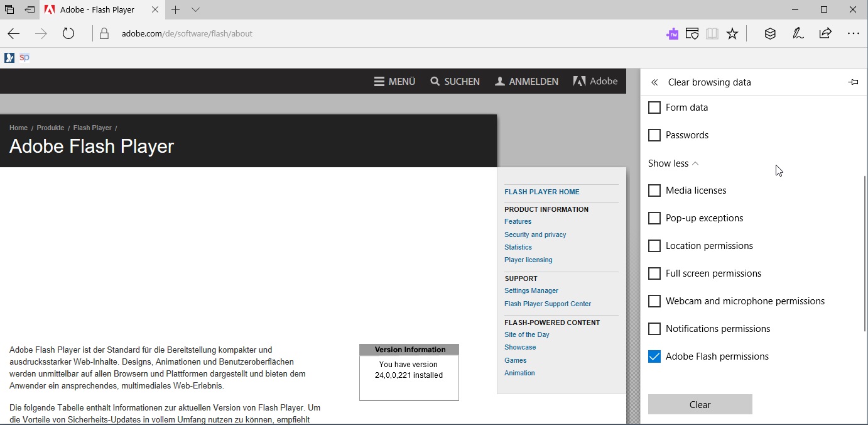Open Produkte breadcrumb link
Viewport: 868px width, 425px height.
coord(50,128)
